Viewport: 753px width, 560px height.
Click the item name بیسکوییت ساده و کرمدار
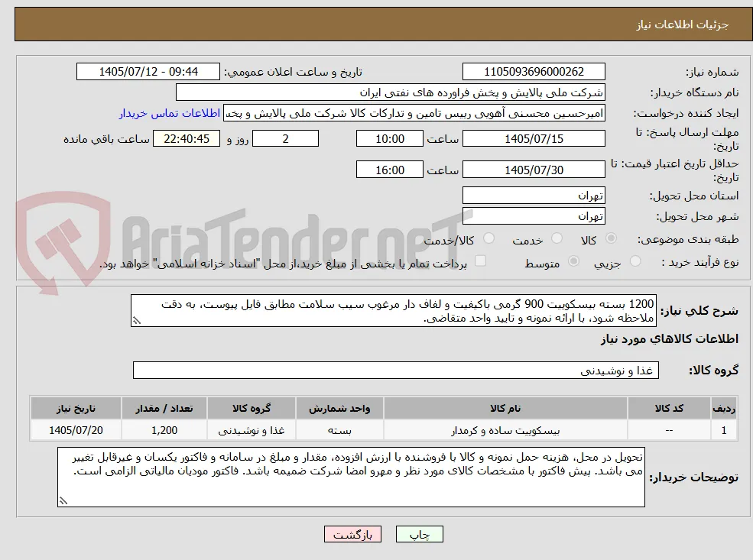point(505,430)
